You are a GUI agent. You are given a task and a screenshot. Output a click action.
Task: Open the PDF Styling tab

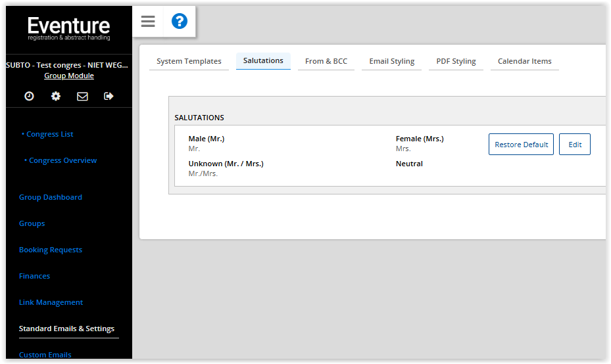[x=456, y=61]
